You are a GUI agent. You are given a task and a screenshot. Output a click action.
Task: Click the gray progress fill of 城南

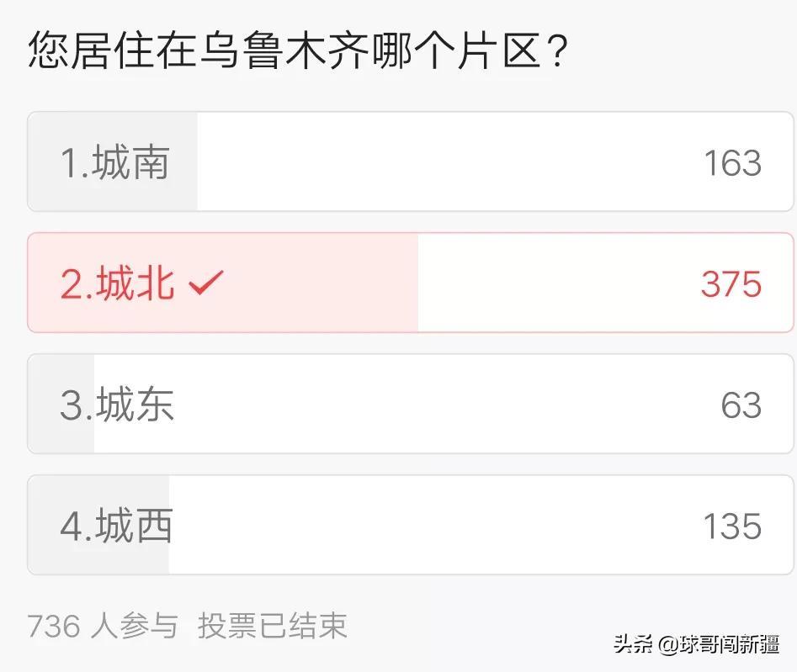click(113, 161)
